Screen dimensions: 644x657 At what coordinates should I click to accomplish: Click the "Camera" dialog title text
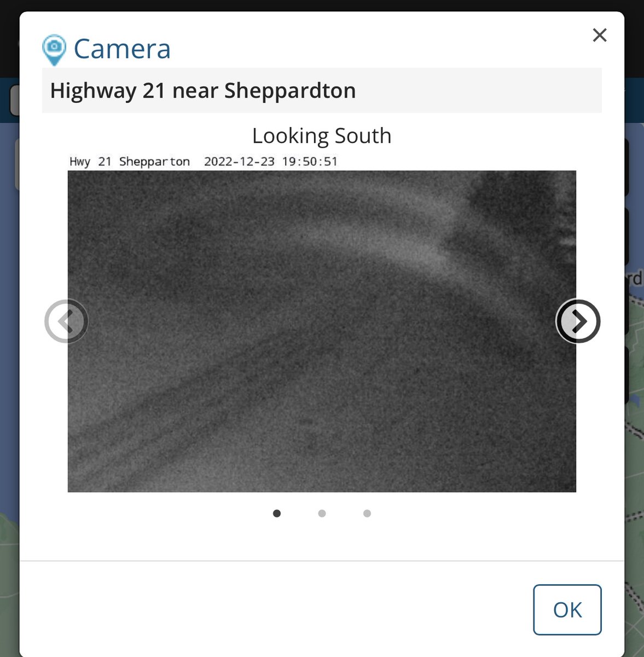(122, 49)
